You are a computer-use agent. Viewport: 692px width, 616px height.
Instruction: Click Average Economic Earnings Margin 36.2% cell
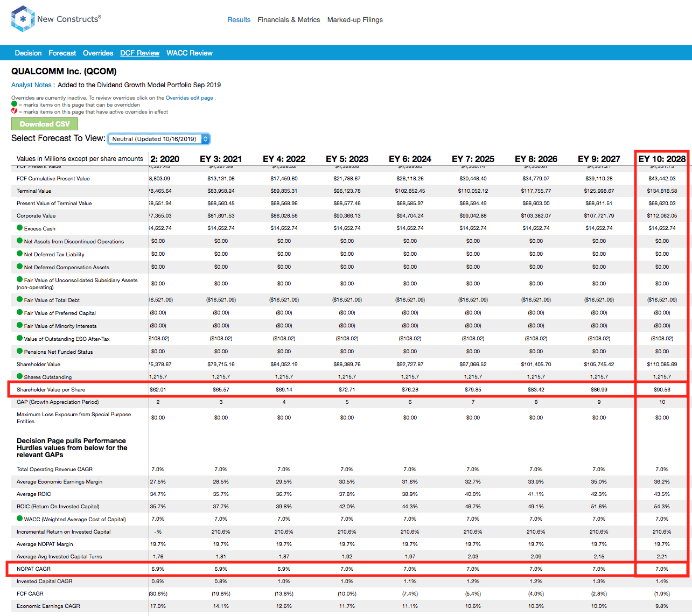[x=662, y=481]
